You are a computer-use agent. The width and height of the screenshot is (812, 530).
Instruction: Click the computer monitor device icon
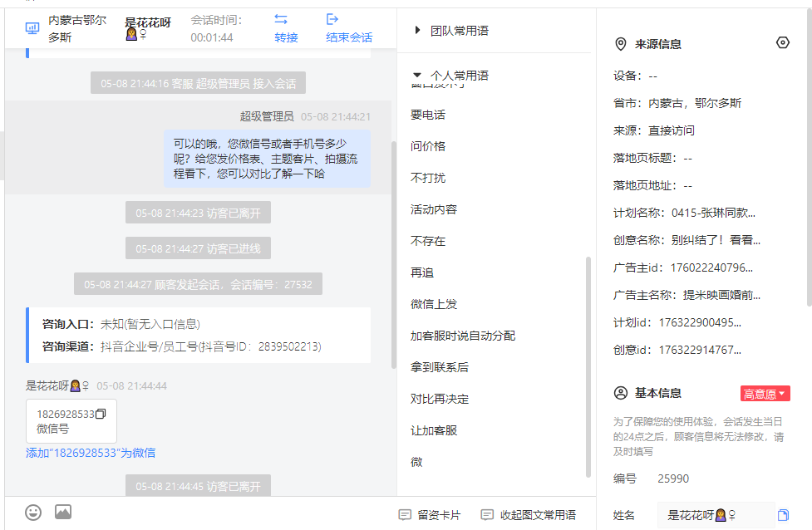point(32,28)
